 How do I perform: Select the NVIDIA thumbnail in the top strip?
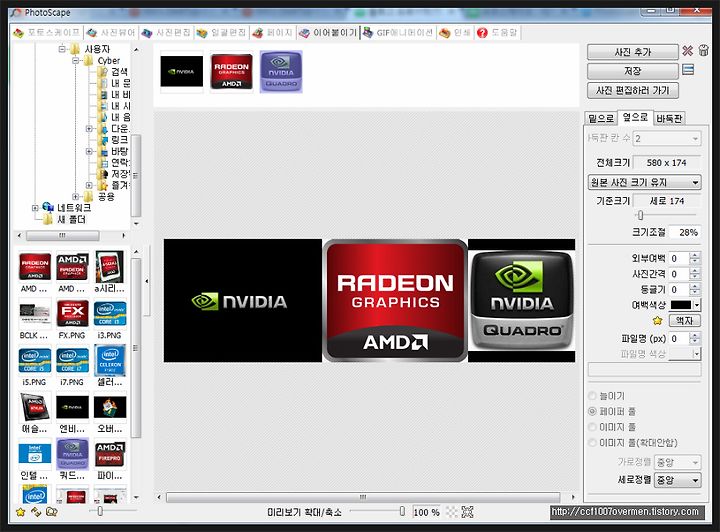tap(181, 72)
